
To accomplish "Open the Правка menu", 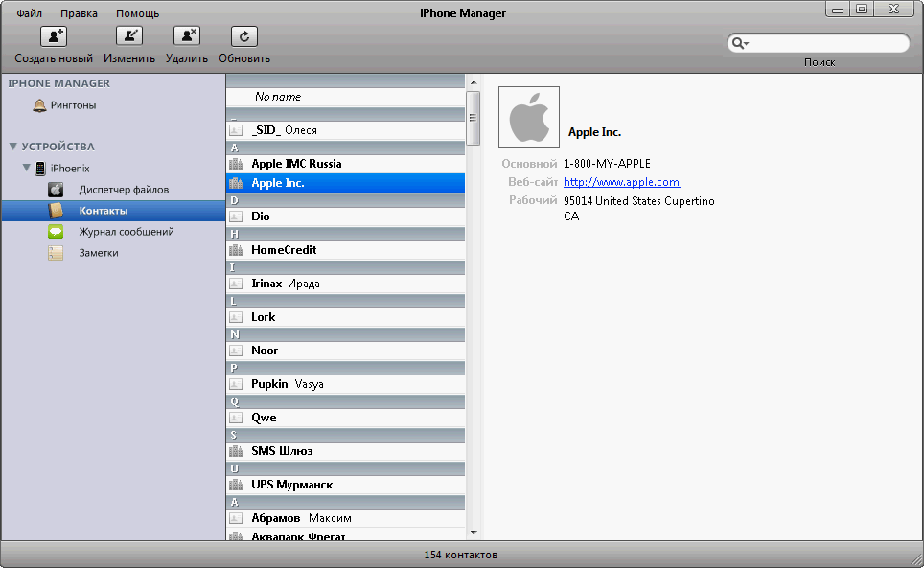I will tap(79, 13).
